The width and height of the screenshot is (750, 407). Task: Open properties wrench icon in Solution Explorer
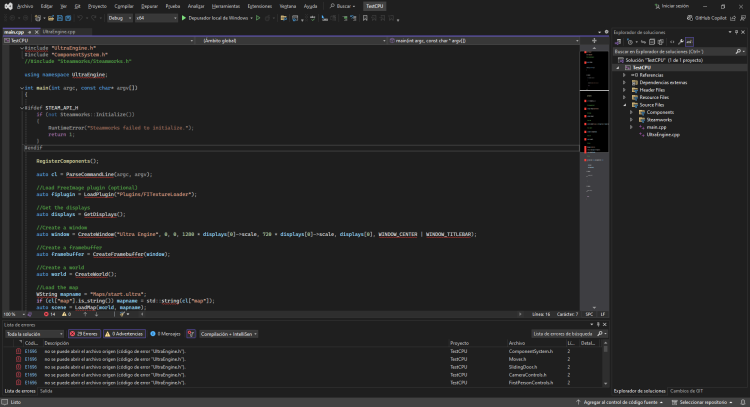click(680, 42)
